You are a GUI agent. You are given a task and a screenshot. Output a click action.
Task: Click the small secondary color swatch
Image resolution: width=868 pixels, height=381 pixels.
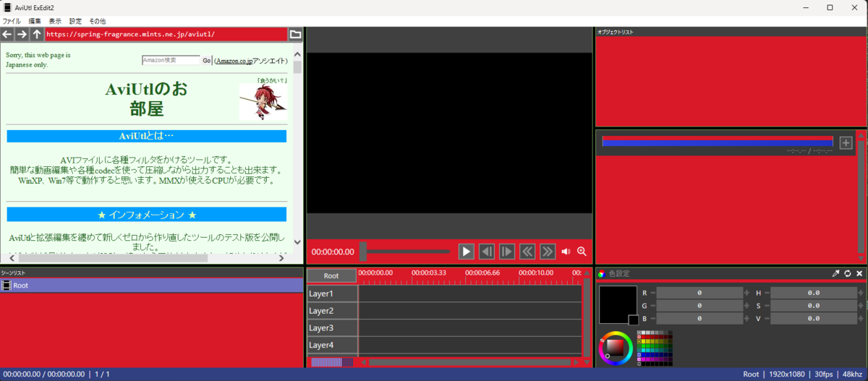[x=633, y=320]
